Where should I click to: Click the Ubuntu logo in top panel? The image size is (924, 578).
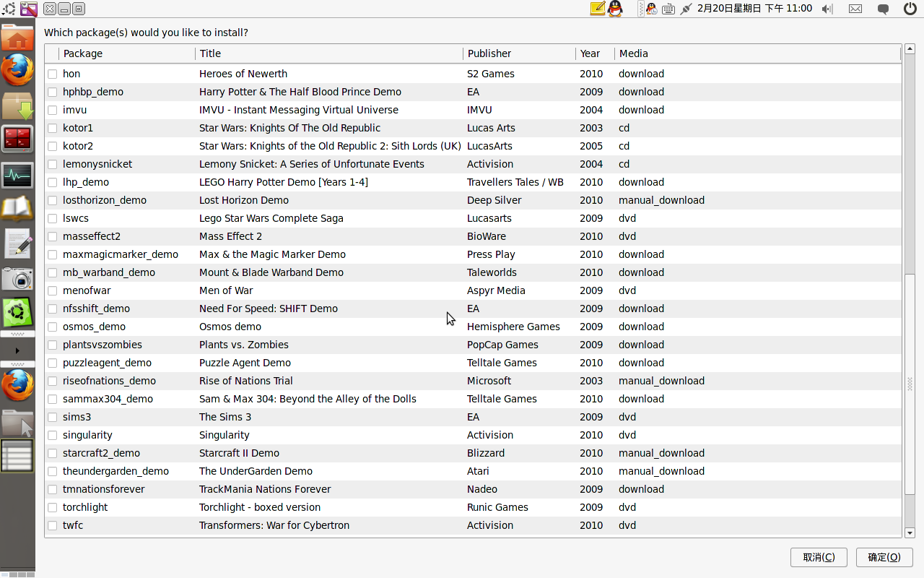click(x=8, y=9)
